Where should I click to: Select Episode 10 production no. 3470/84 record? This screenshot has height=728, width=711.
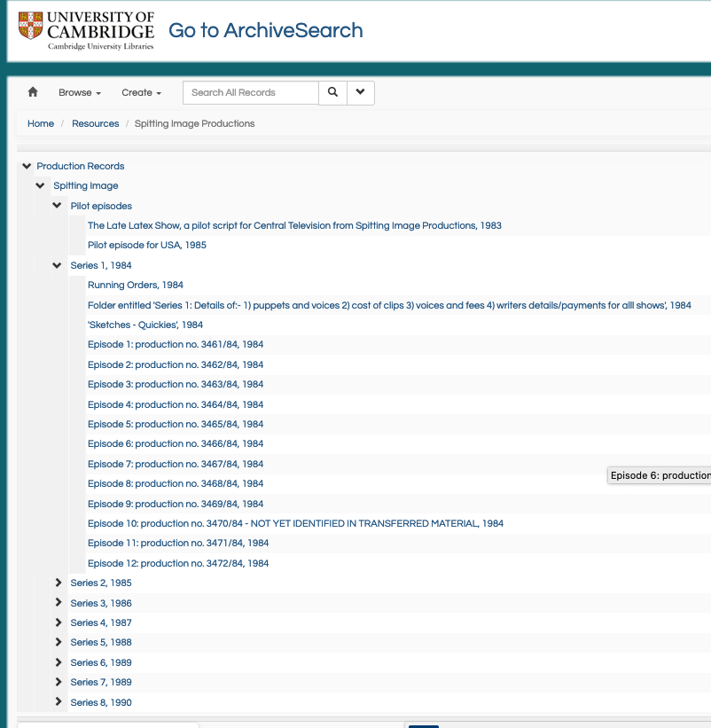[x=295, y=523]
